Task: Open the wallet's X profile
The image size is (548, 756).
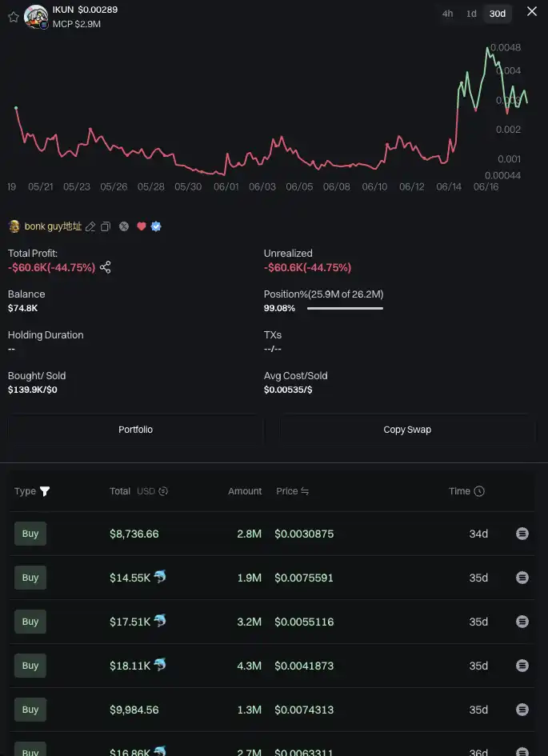Action: click(x=124, y=226)
